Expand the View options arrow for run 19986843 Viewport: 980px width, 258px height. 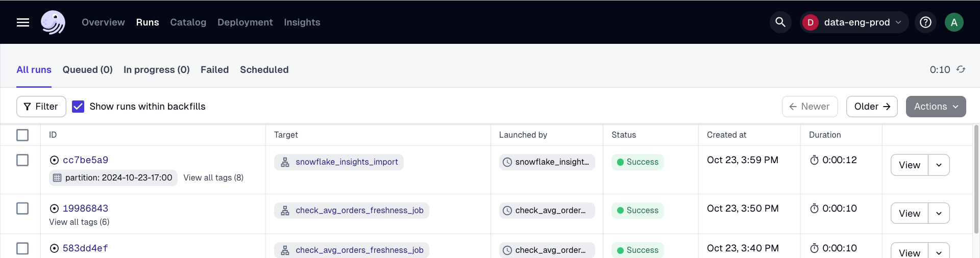(939, 214)
